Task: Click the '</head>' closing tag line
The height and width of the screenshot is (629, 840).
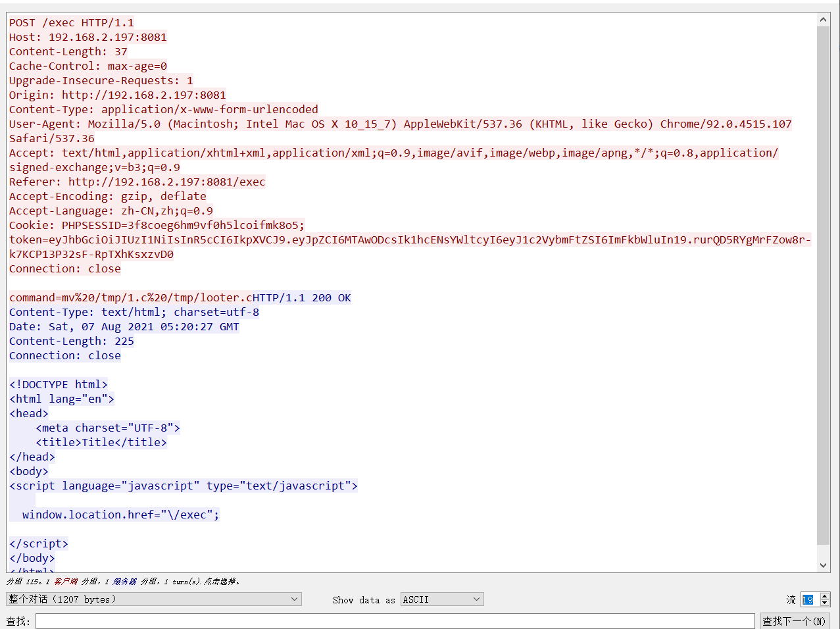Action: [32, 457]
